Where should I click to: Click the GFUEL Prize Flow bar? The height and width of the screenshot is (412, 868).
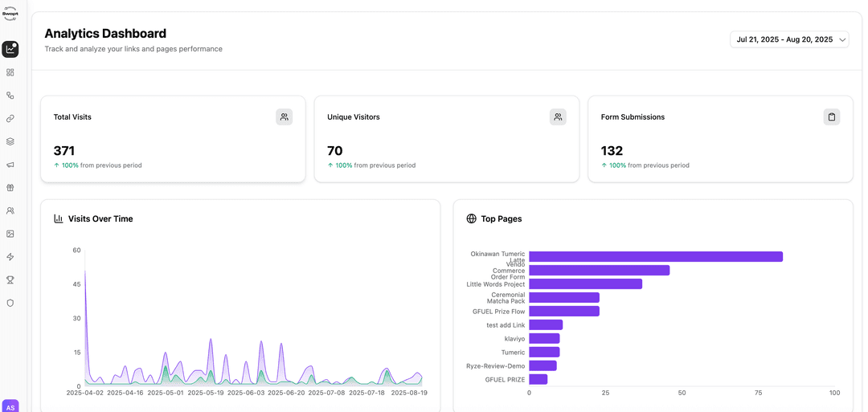tap(563, 312)
